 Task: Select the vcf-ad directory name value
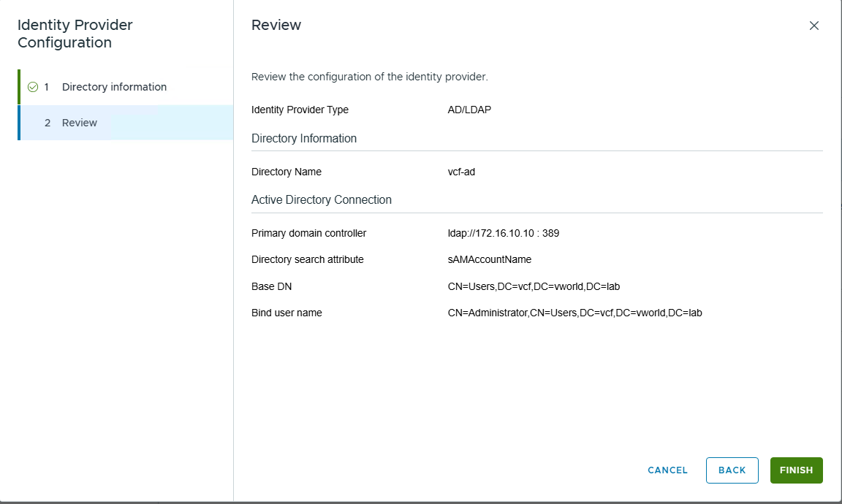pyautogui.click(x=461, y=172)
